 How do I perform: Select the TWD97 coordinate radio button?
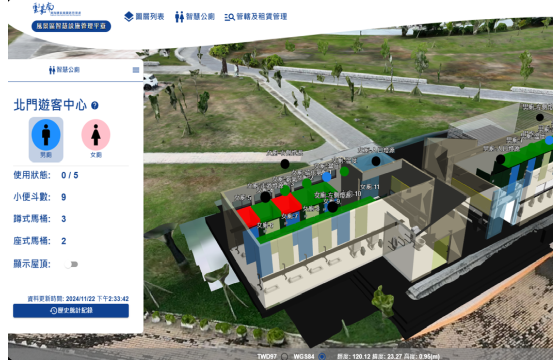(x=284, y=356)
